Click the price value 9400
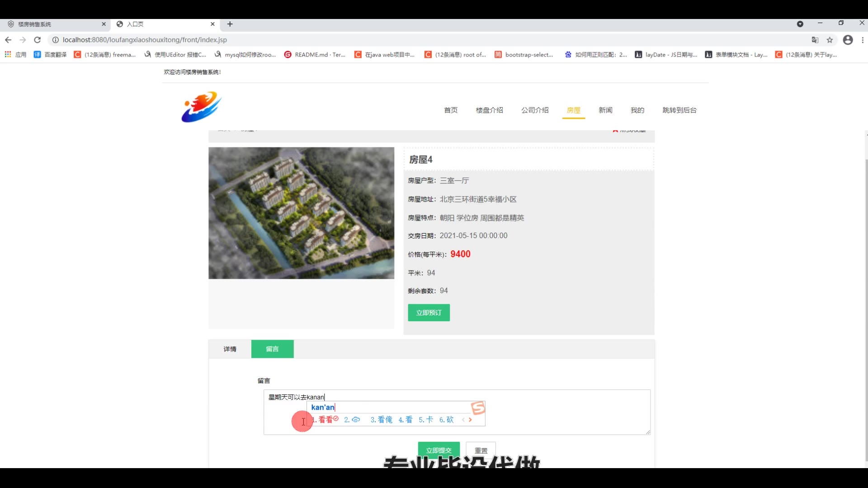This screenshot has height=488, width=868. (460, 254)
